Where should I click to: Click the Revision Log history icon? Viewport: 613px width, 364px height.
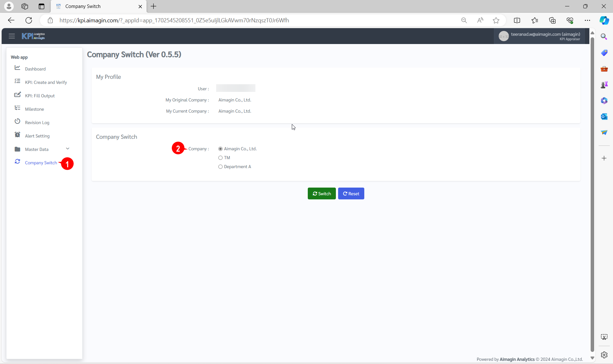pos(17,122)
